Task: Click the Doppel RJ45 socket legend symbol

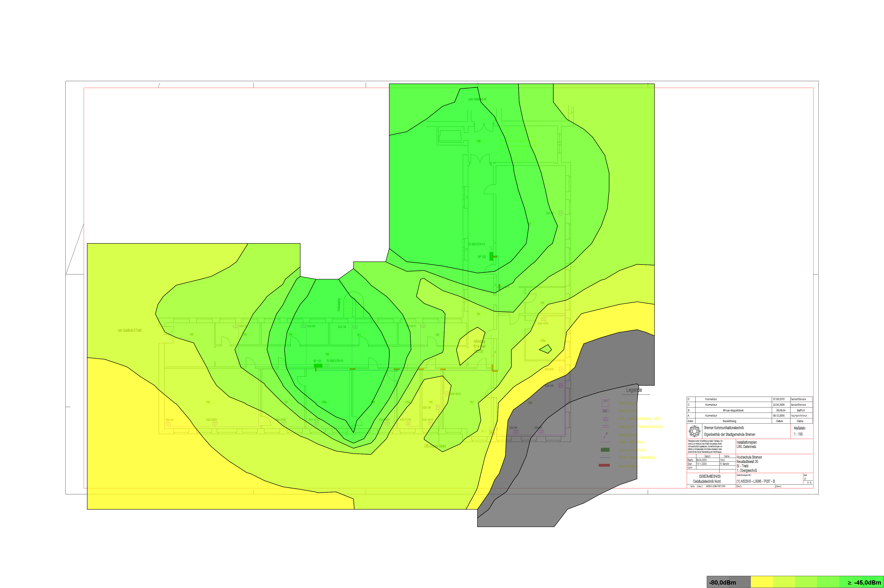Action: (x=605, y=427)
